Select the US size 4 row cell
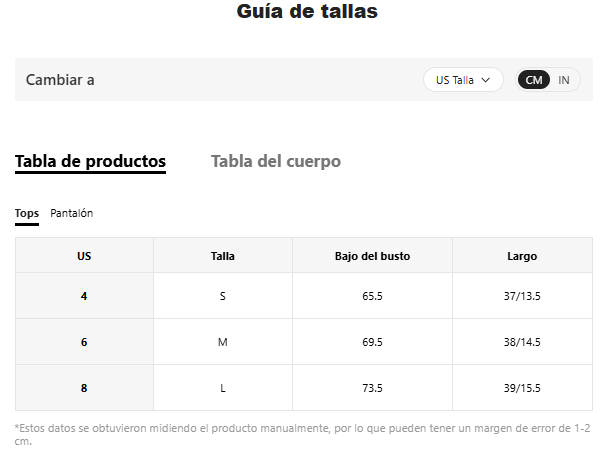The width and height of the screenshot is (601, 450). click(84, 296)
